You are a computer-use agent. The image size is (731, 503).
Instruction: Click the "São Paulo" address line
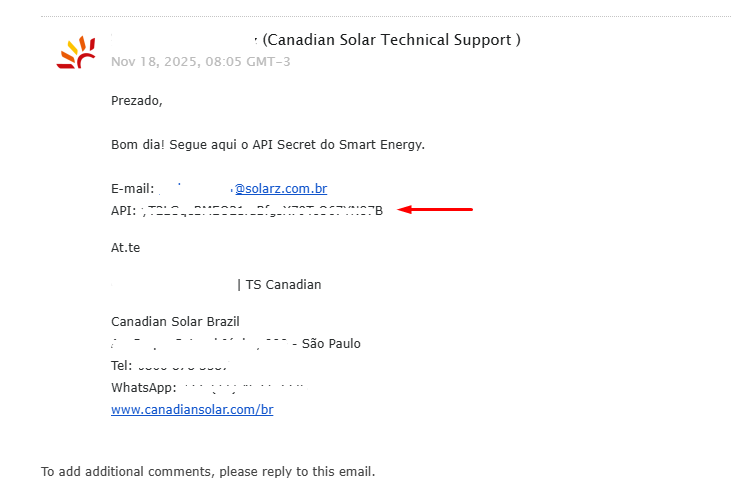click(x=331, y=343)
